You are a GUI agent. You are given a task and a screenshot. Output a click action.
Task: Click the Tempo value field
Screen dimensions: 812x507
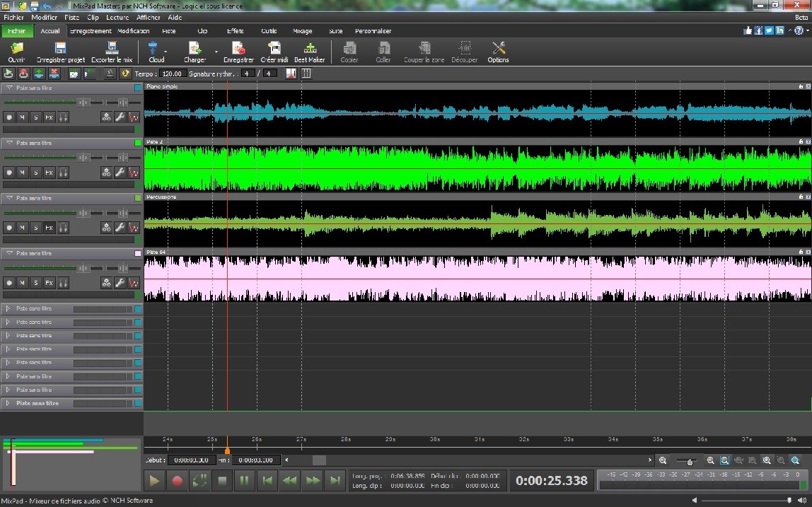(x=172, y=74)
